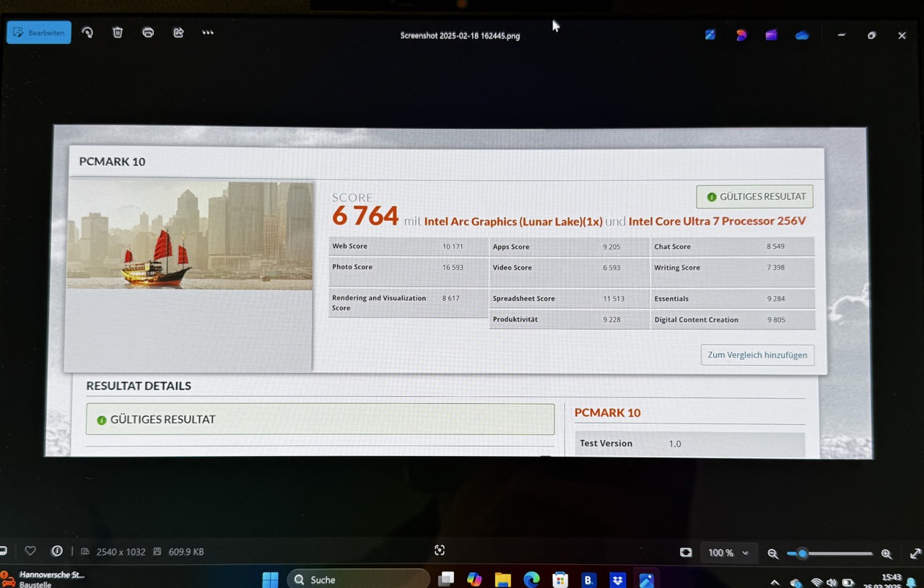Delete the screenshot using the trash icon

118,32
